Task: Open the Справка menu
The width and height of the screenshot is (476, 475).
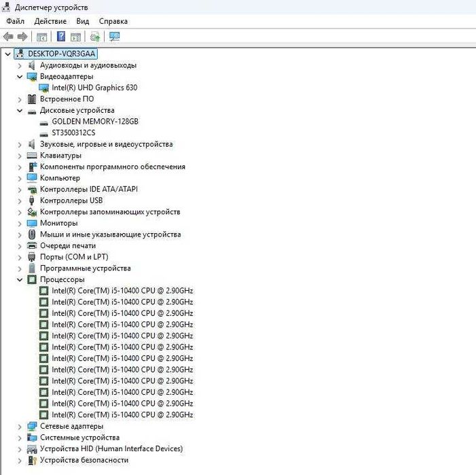Action: 113,21
